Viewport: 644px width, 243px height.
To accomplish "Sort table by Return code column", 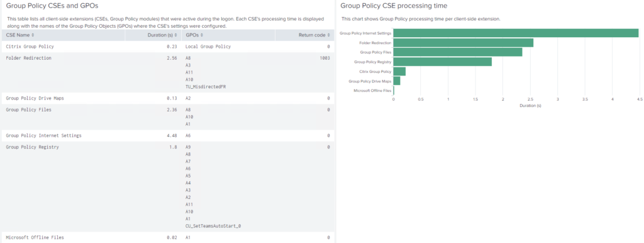I will [x=314, y=35].
